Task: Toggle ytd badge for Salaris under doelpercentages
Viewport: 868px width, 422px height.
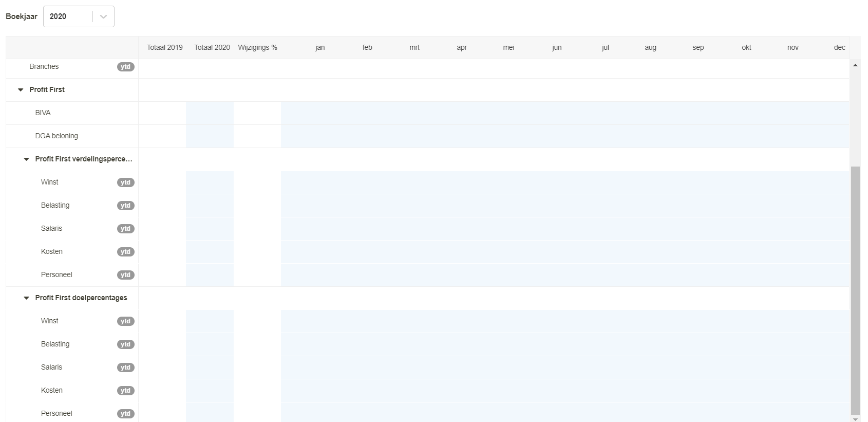Action: pos(126,368)
